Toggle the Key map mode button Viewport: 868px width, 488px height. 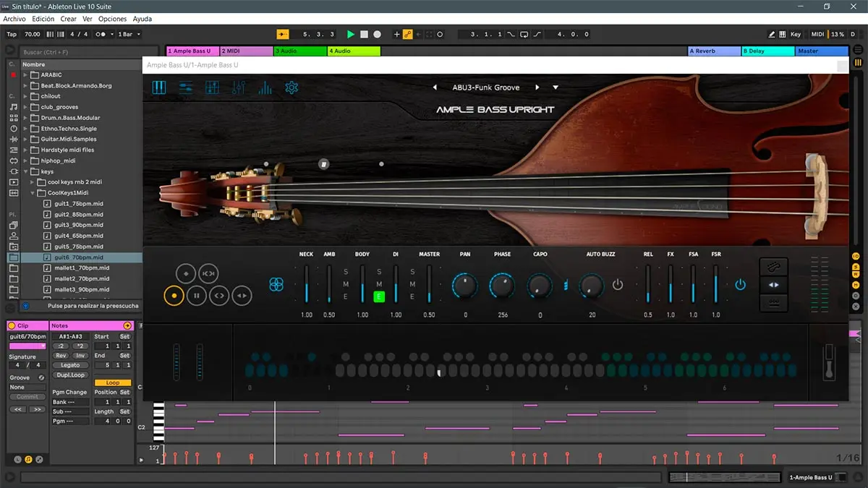coord(796,34)
